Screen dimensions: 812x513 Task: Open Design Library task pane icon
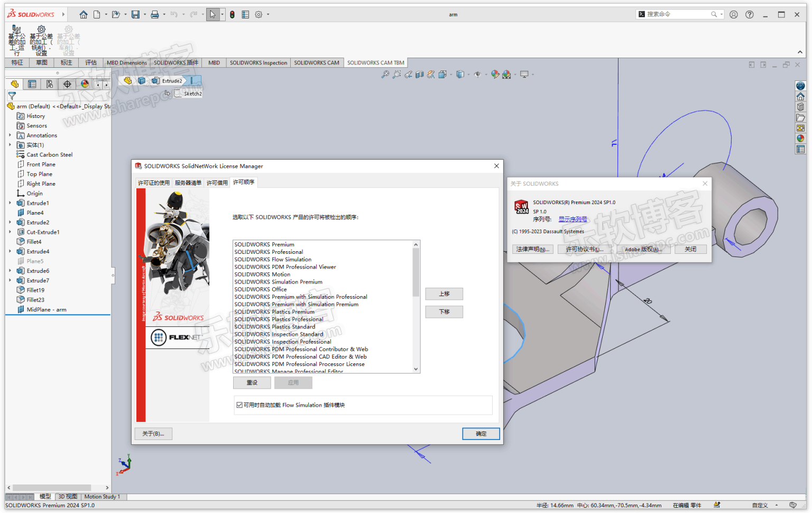(x=800, y=107)
